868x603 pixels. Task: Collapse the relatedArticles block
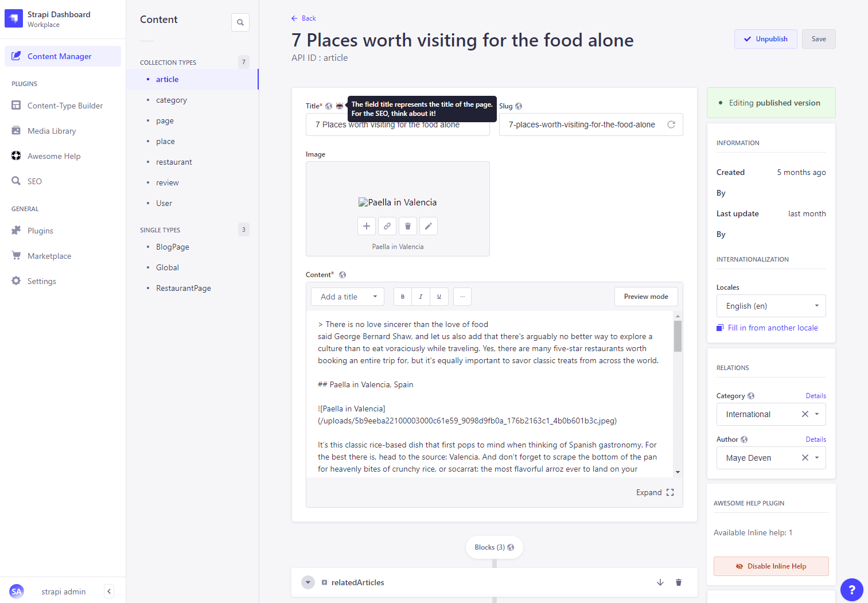click(x=308, y=582)
